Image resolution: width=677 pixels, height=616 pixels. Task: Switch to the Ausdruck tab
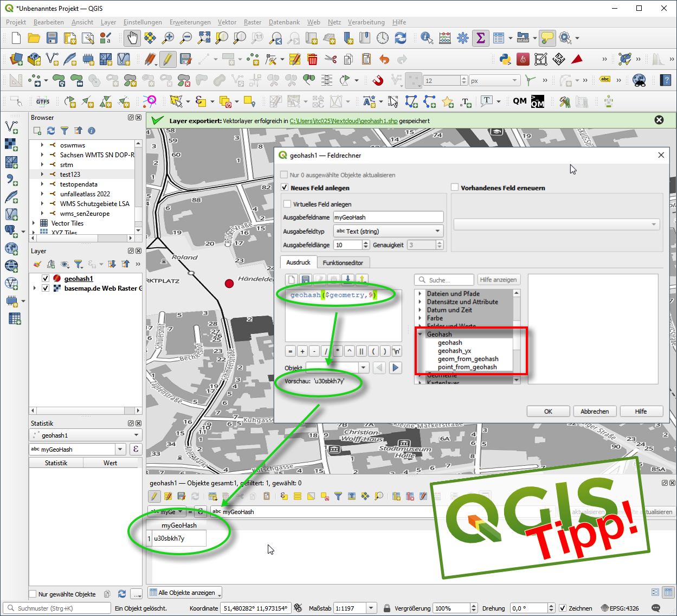pyautogui.click(x=298, y=262)
